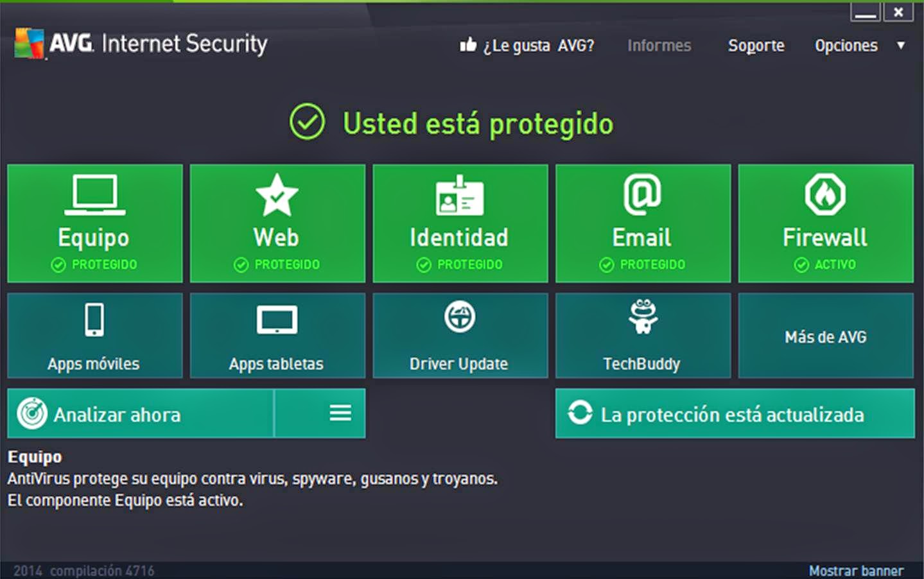Open the Más de AVG tile
Screen dimensions: 924x579
[826, 336]
